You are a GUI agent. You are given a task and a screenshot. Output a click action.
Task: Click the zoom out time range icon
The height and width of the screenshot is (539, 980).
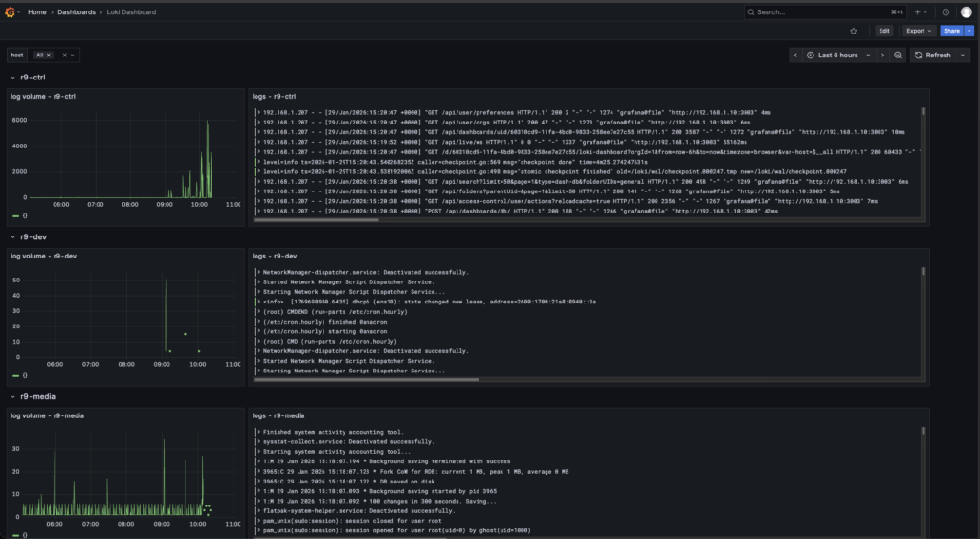[x=898, y=56]
